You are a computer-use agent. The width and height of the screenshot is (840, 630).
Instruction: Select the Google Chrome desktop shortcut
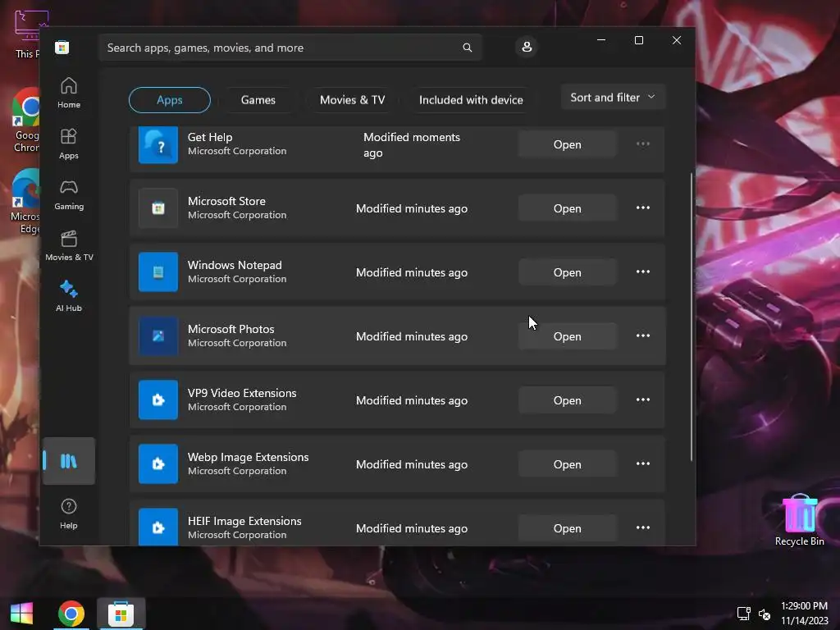(25, 120)
